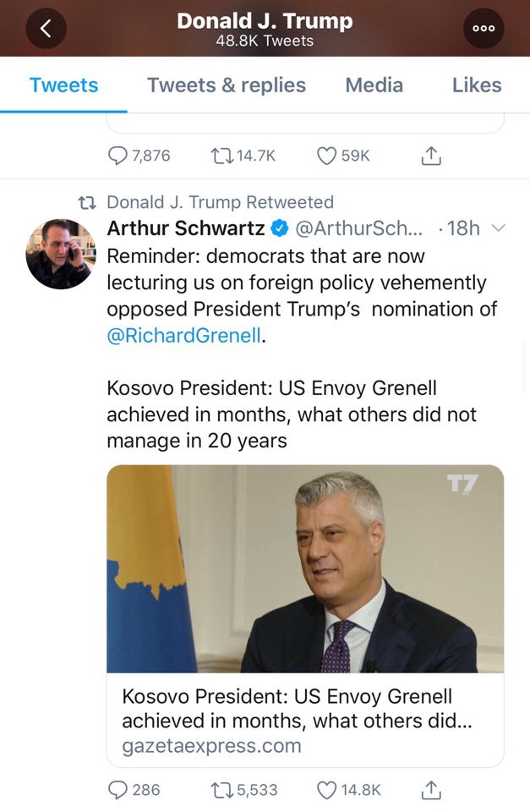Screen dimensions: 530x812
Task: Open the Likes tab
Action: point(477,85)
